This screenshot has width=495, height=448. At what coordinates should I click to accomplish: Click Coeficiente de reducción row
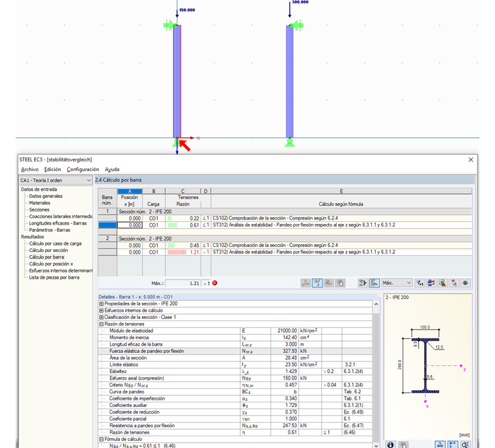[x=235, y=412]
